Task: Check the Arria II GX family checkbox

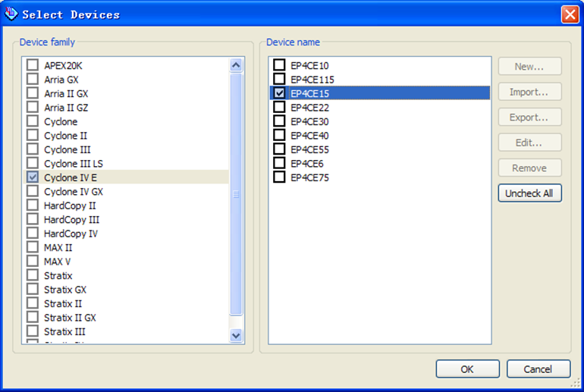Action: [33, 93]
